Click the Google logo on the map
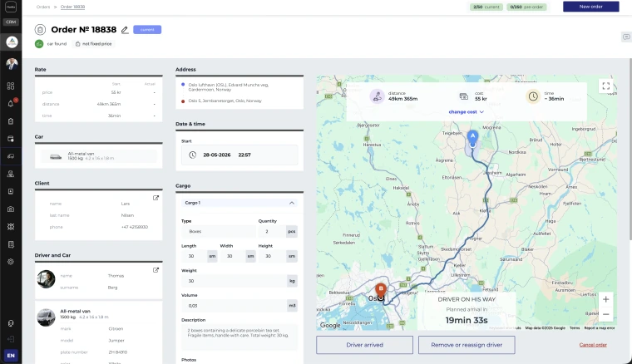The width and height of the screenshot is (632, 364). pos(330,325)
